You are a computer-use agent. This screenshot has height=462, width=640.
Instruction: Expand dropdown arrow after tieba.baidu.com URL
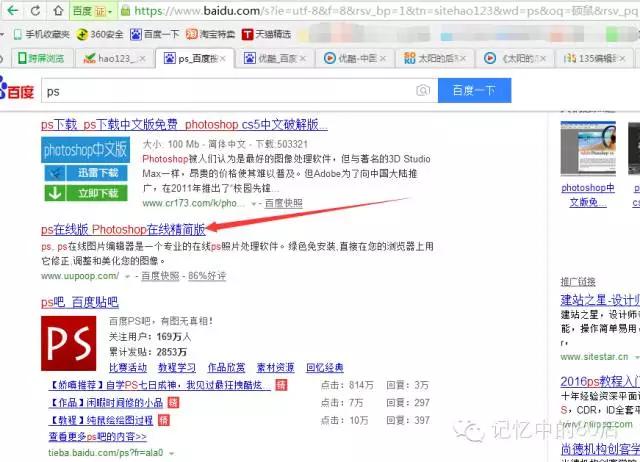pos(171,453)
